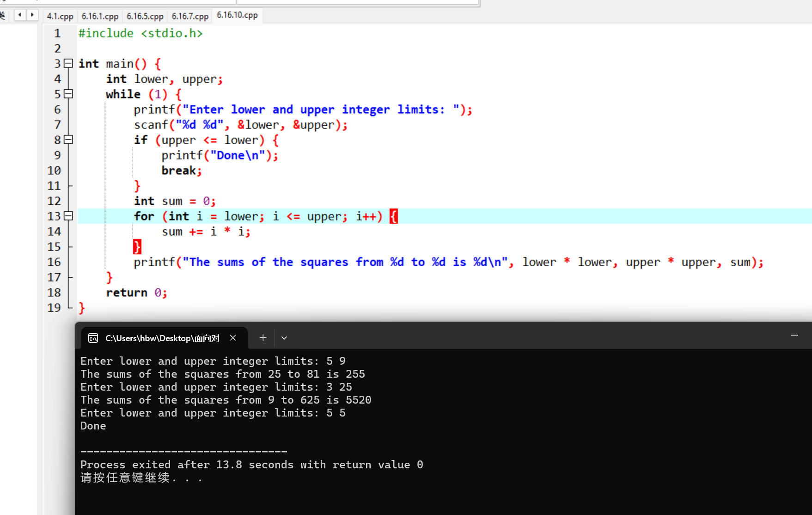Open the terminal profile dropdown
812x515 pixels.
click(x=284, y=338)
